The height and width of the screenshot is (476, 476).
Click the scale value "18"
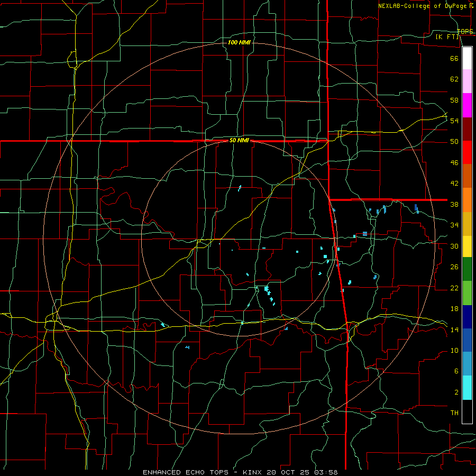pyautogui.click(x=454, y=309)
